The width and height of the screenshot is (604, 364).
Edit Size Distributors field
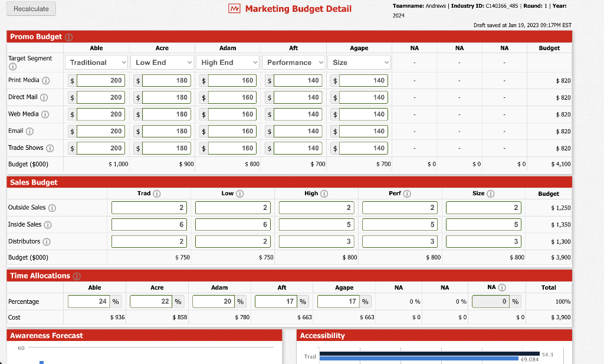(x=484, y=241)
